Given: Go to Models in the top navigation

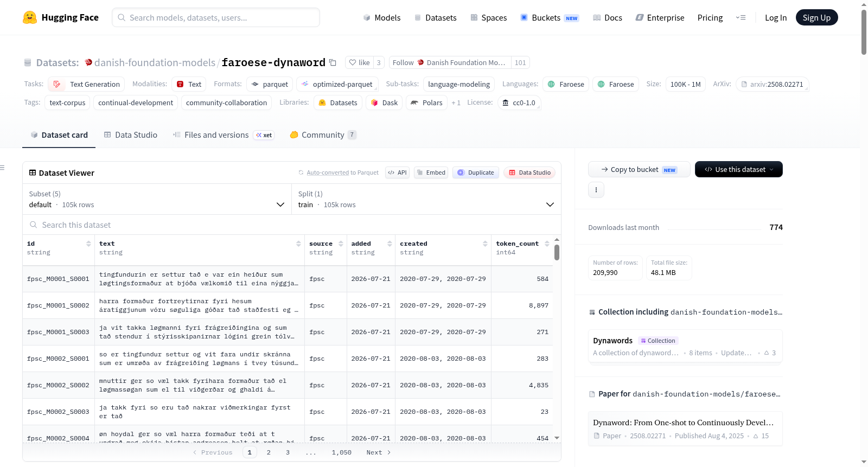Looking at the screenshot, I should tap(382, 18).
